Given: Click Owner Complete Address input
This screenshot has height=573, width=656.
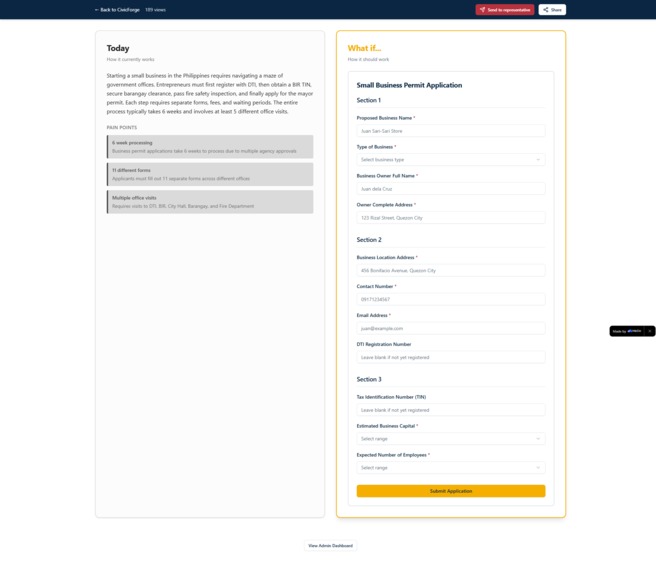Looking at the screenshot, I should [451, 217].
